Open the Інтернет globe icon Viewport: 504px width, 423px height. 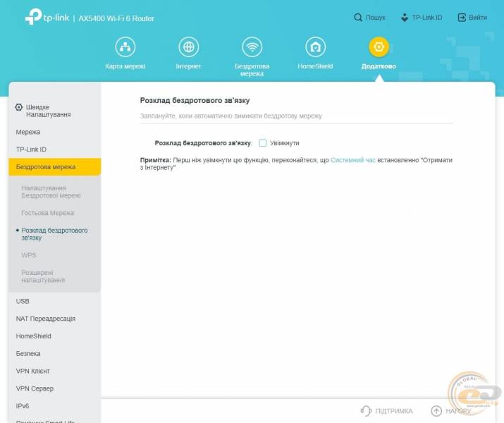coord(189,47)
